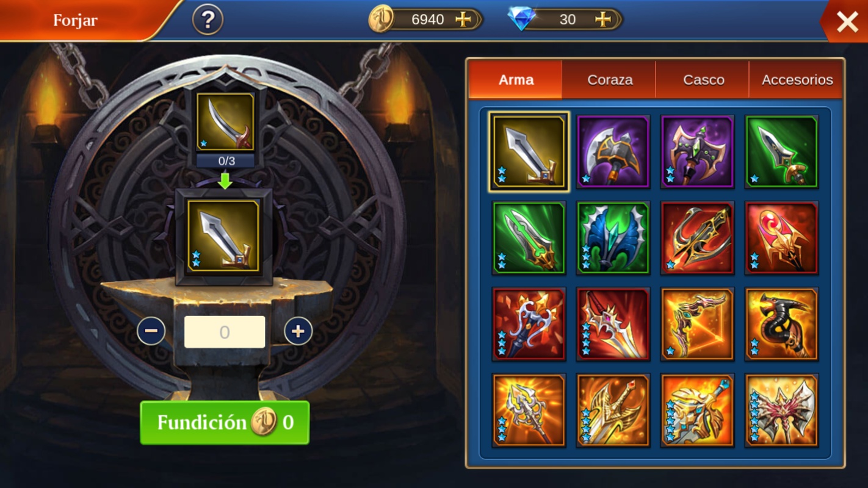The image size is (868, 488).
Task: Increase forge quantity with plus button
Action: (x=298, y=331)
